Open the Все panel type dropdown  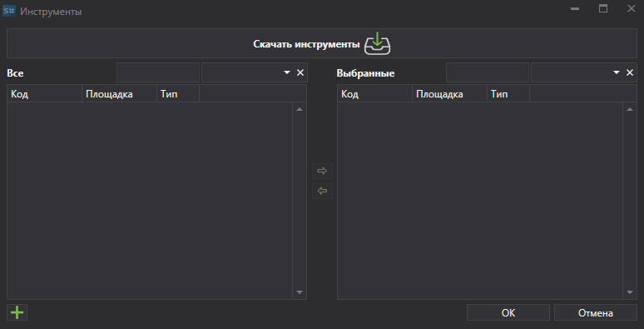[287, 72]
